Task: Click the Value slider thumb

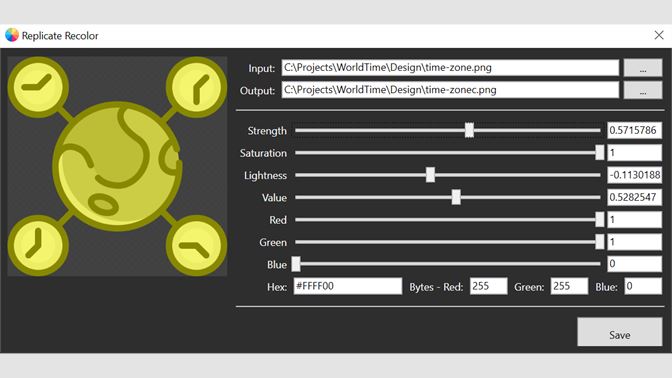Action: coord(456,197)
